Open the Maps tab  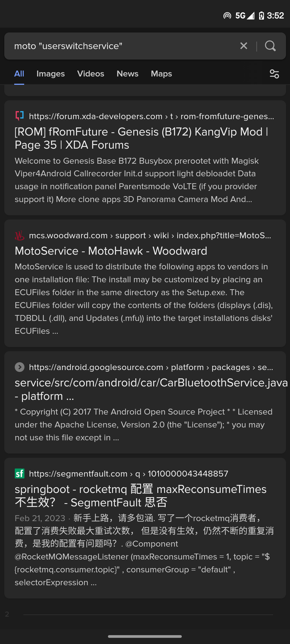point(161,74)
